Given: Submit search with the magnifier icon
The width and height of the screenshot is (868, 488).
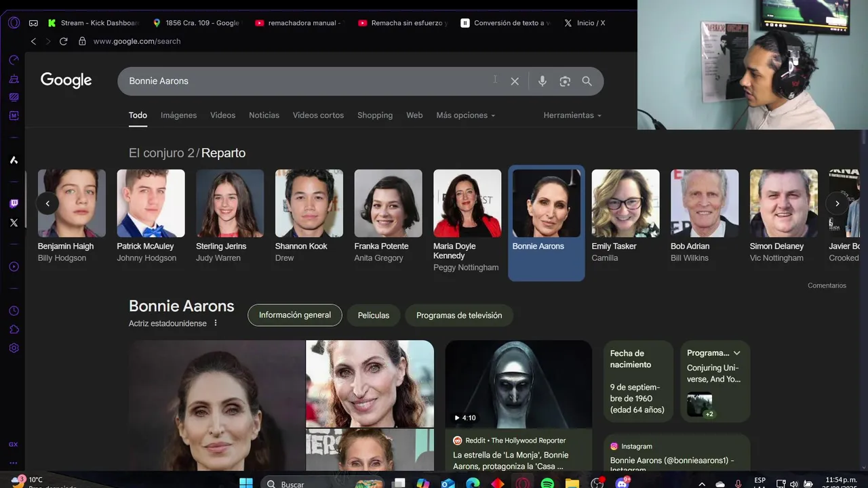Looking at the screenshot, I should click(x=587, y=81).
